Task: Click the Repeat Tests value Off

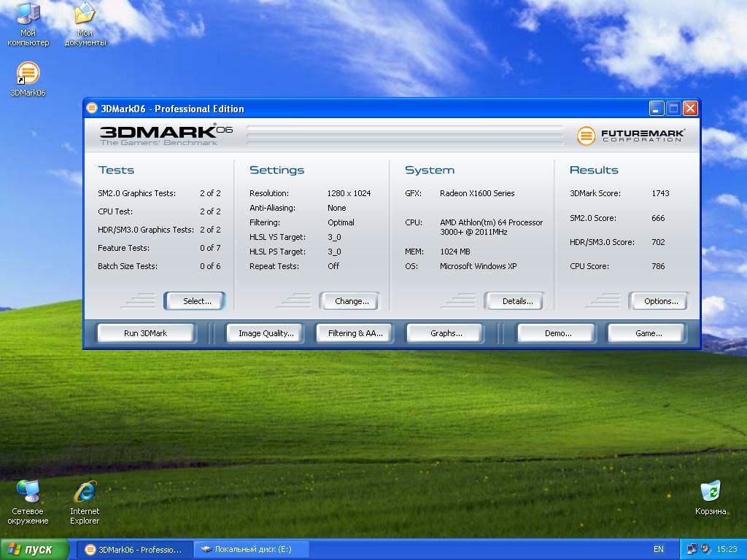Action: click(333, 266)
